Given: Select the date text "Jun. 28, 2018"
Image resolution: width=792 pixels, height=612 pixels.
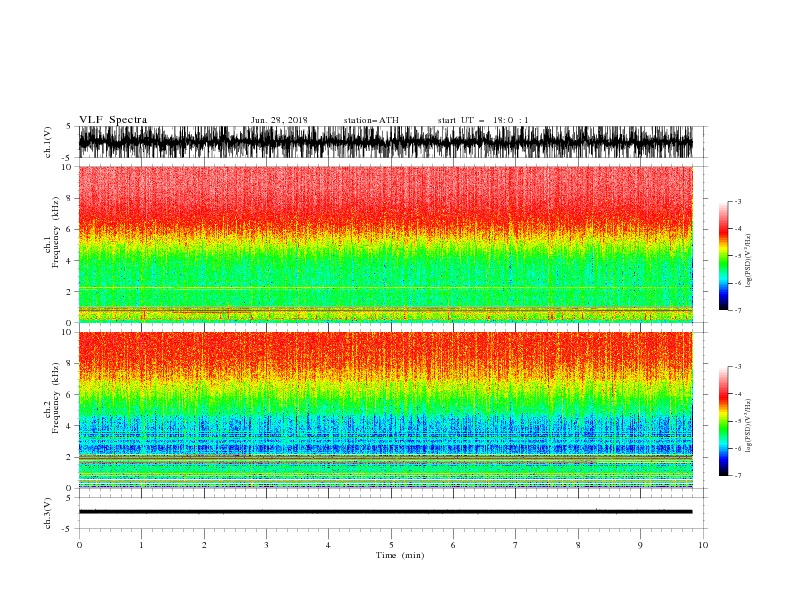Looking at the screenshot, I should [x=279, y=120].
